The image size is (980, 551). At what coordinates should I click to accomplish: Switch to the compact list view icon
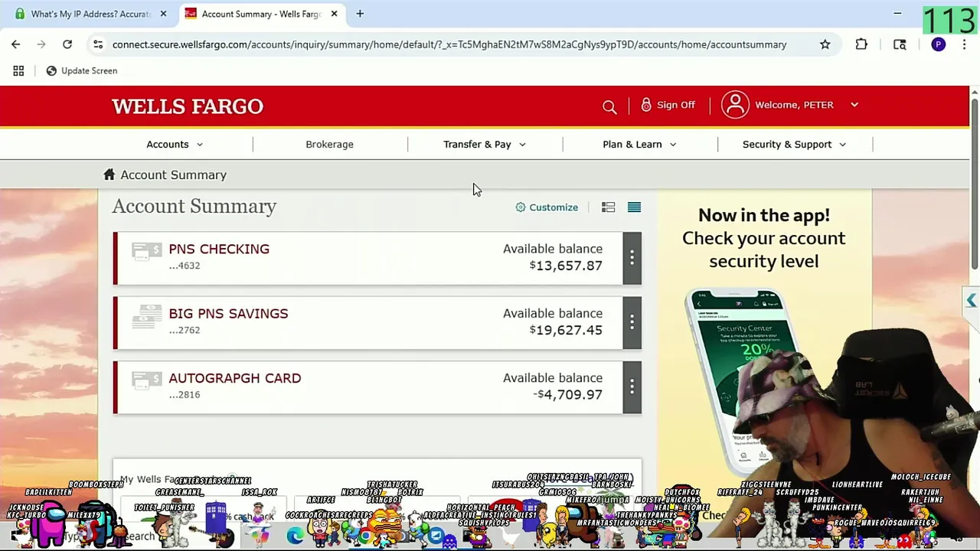coord(634,207)
